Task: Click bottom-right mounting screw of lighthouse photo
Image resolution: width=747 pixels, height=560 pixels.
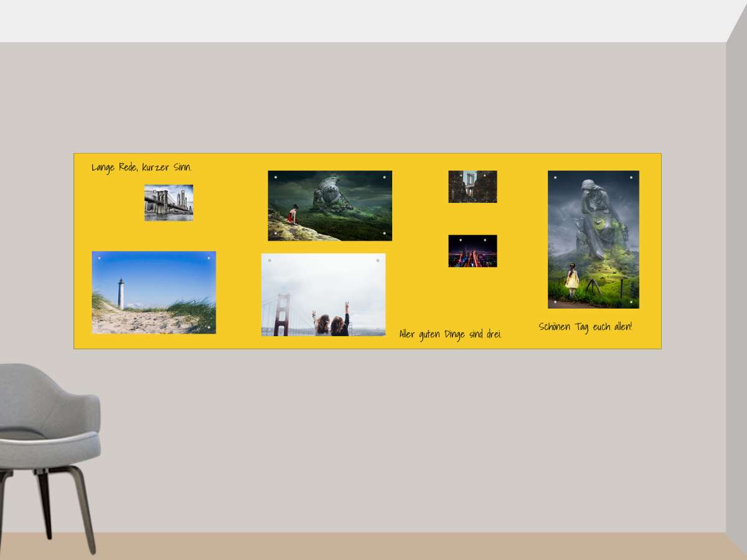Action: click(209, 327)
